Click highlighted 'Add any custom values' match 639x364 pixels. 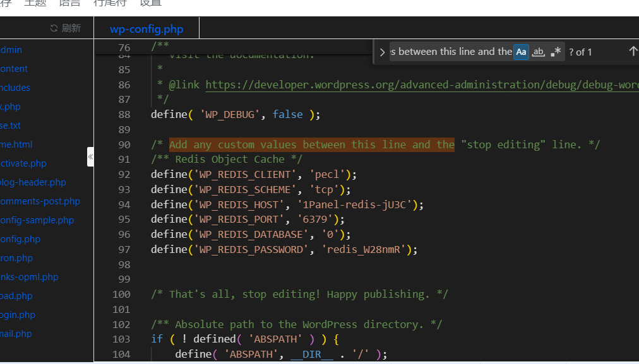click(312, 144)
